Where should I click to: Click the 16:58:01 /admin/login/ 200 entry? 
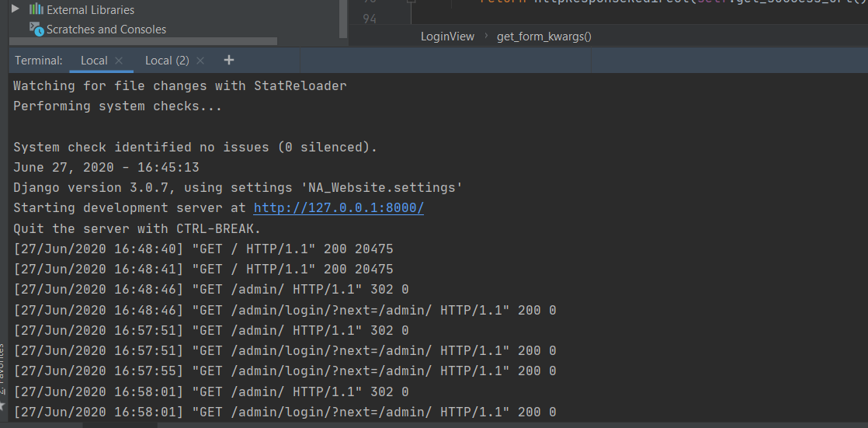click(x=284, y=412)
